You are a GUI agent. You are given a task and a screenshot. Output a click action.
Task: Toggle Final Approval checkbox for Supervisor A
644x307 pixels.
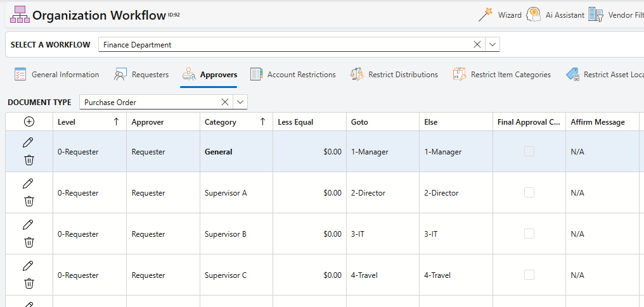click(x=529, y=193)
